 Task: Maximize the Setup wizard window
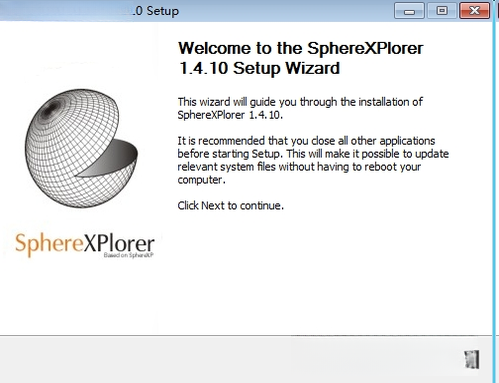pyautogui.click(x=442, y=11)
